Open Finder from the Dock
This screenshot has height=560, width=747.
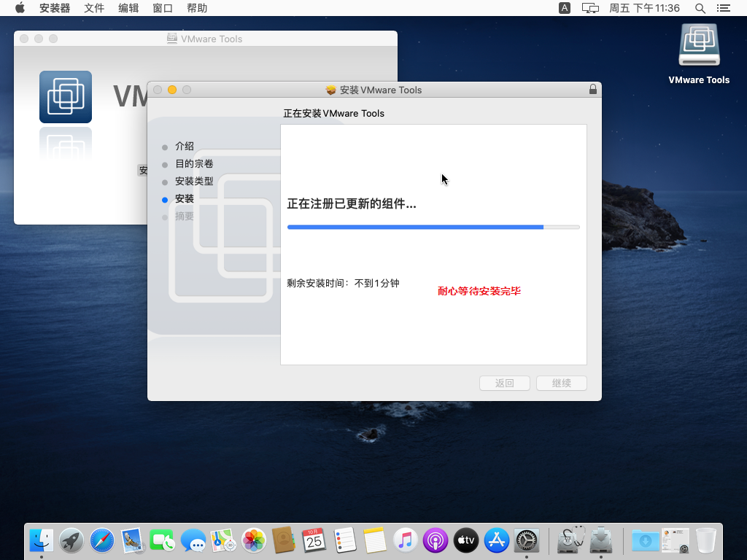tap(42, 540)
